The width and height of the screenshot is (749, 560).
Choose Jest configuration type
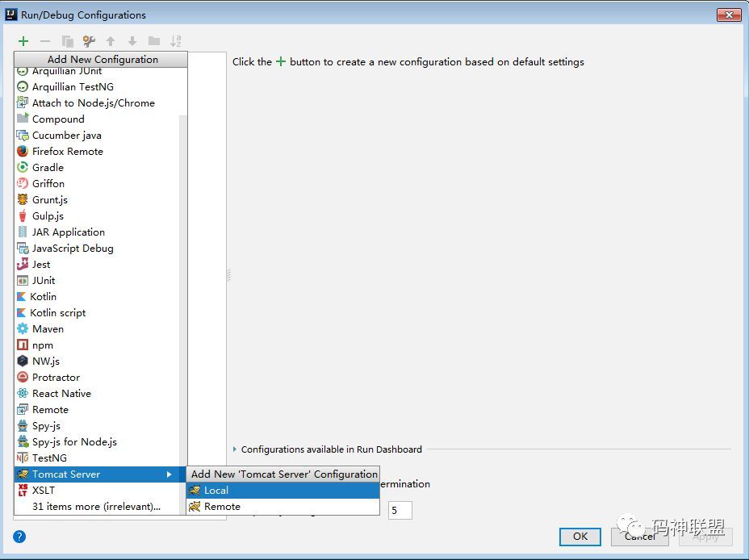click(x=97, y=265)
